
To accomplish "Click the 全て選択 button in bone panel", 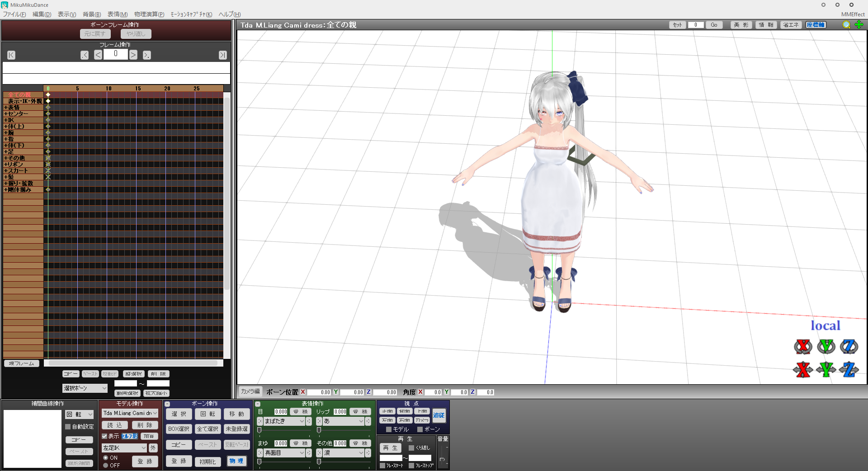I will point(208,429).
